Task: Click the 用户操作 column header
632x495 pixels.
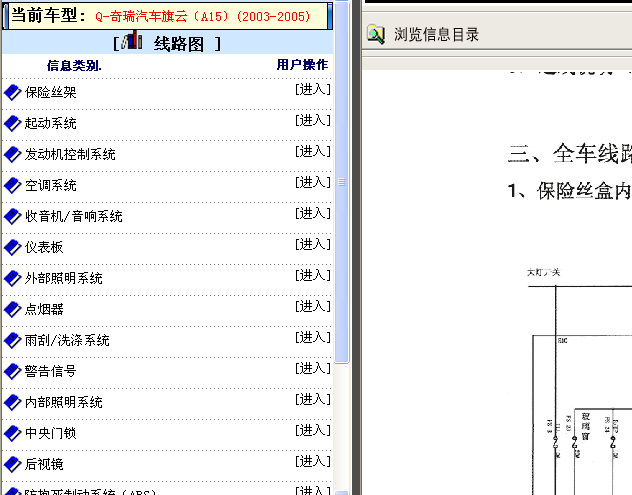Action: pos(302,64)
